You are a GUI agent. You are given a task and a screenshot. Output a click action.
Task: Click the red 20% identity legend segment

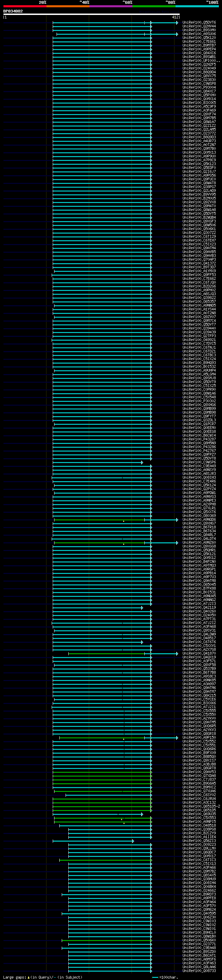(x=25, y=6)
